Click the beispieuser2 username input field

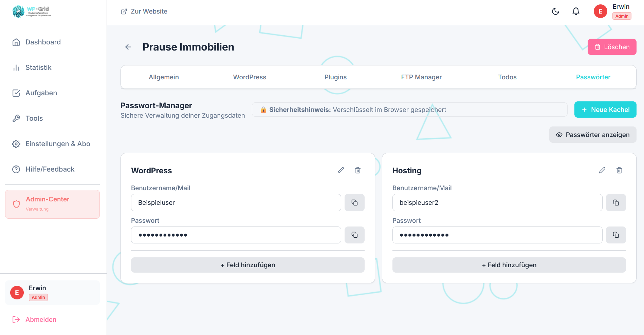[497, 202]
